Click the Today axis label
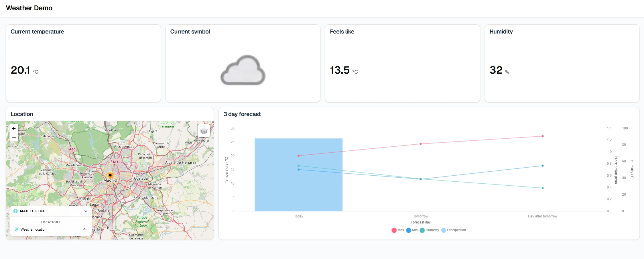644x259 pixels. click(x=299, y=216)
